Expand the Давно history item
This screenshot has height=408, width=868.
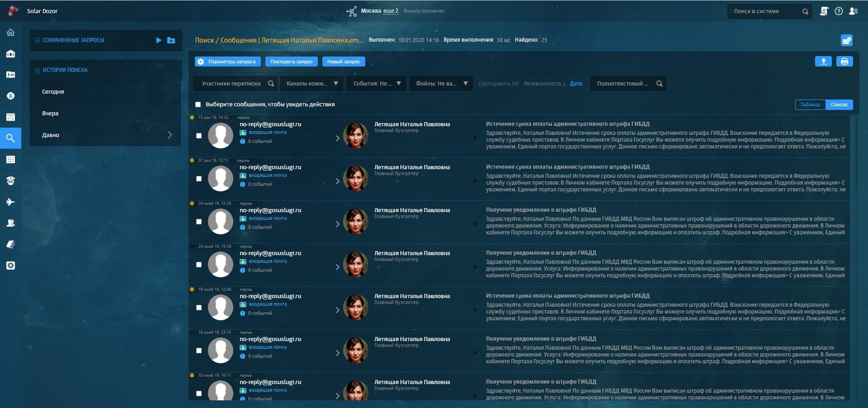tap(105, 135)
